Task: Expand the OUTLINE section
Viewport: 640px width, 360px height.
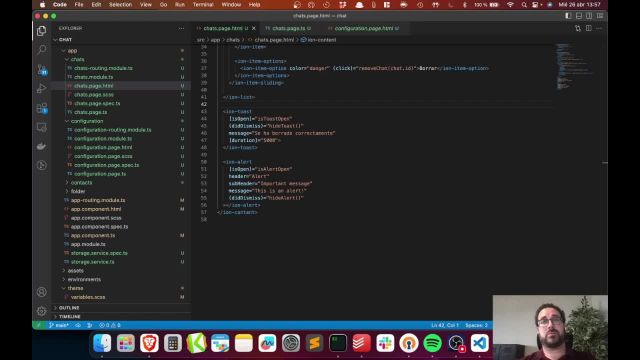Action: click(69, 308)
